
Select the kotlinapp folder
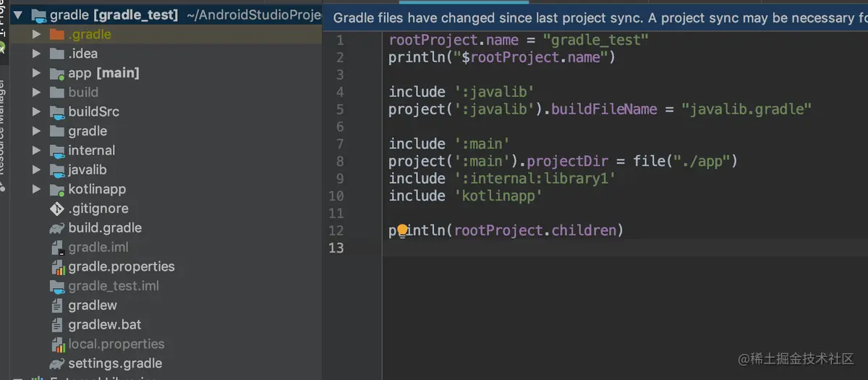[x=97, y=189]
